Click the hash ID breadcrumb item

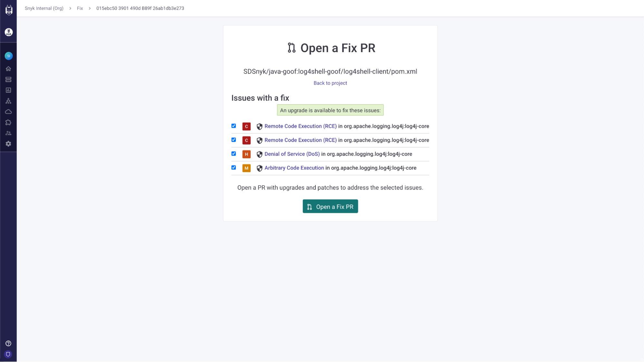click(x=140, y=8)
